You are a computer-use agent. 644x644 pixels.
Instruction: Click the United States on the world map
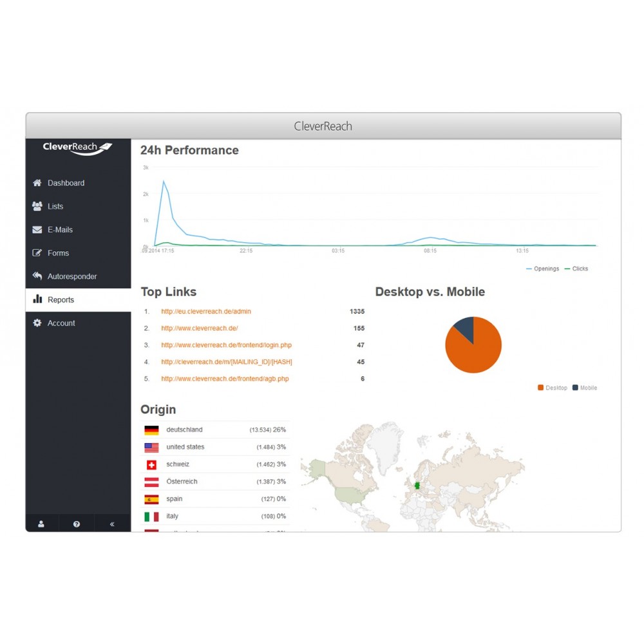(x=349, y=495)
